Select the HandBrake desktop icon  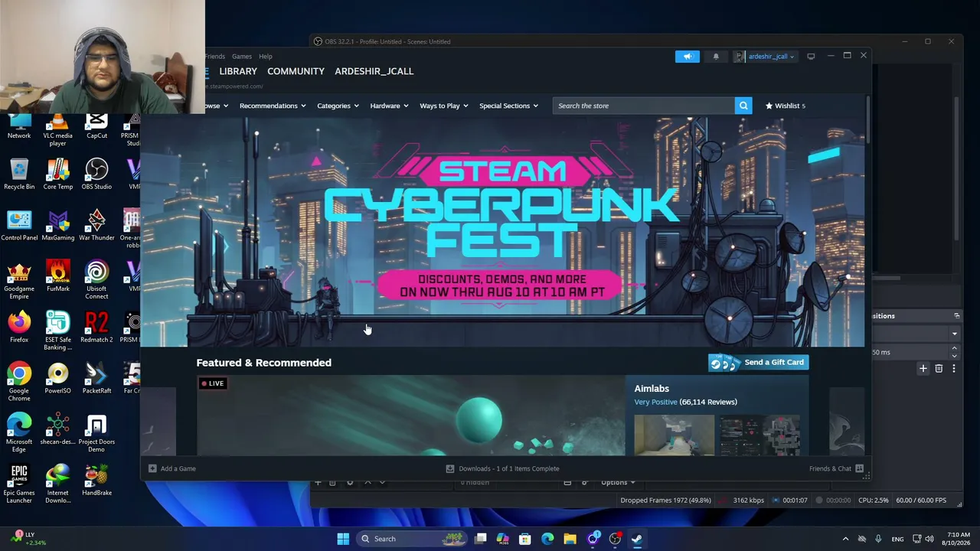pos(96,481)
